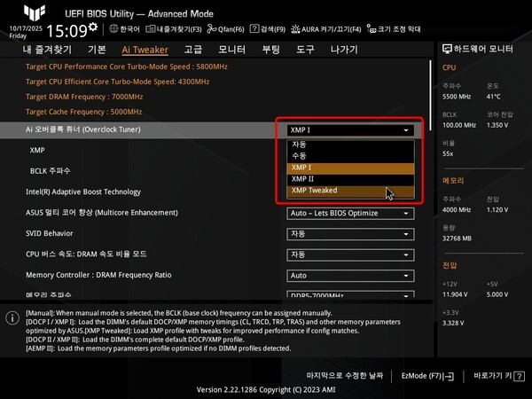532x399 pixels.
Task: Click CPU frequency 5500 MHz value
Action: coord(457,97)
